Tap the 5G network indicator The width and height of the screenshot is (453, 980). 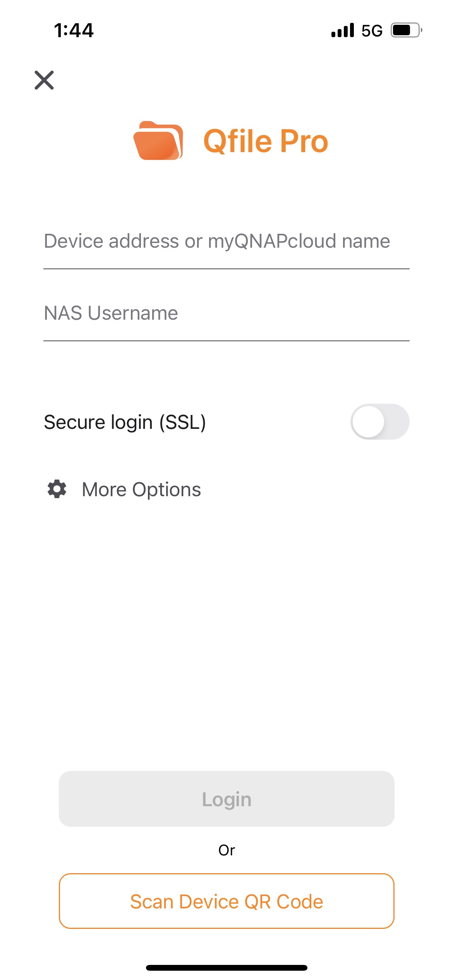(372, 31)
